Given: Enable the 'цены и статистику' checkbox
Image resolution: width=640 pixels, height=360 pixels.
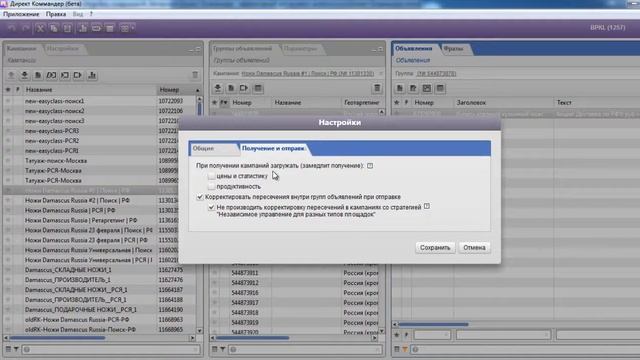Looking at the screenshot, I should pos(211,176).
